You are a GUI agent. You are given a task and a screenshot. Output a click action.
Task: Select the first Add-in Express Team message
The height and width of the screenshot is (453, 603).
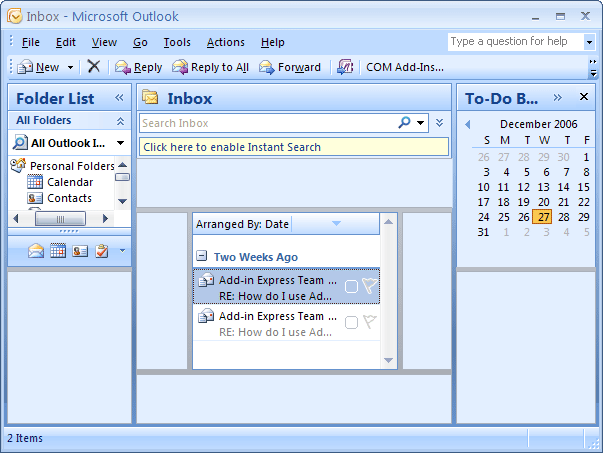pos(286,286)
